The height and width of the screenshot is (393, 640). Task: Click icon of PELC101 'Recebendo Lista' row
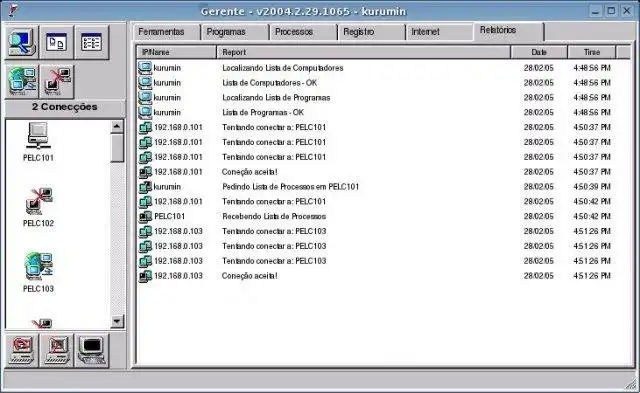pyautogui.click(x=145, y=216)
